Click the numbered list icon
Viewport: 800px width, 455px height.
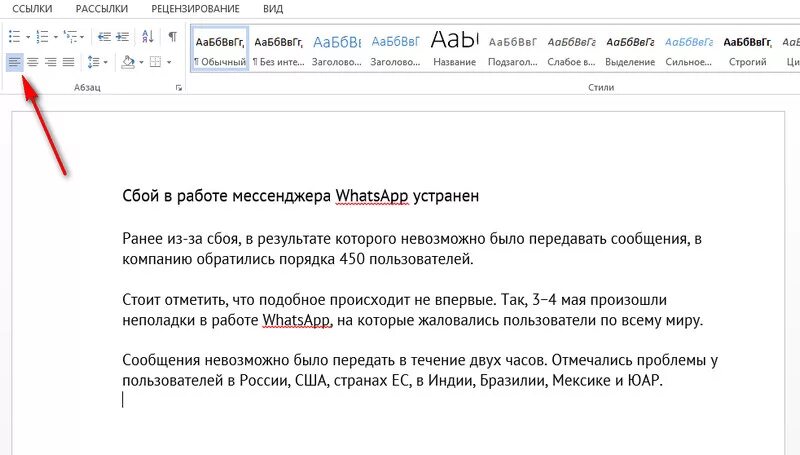pyautogui.click(x=42, y=36)
